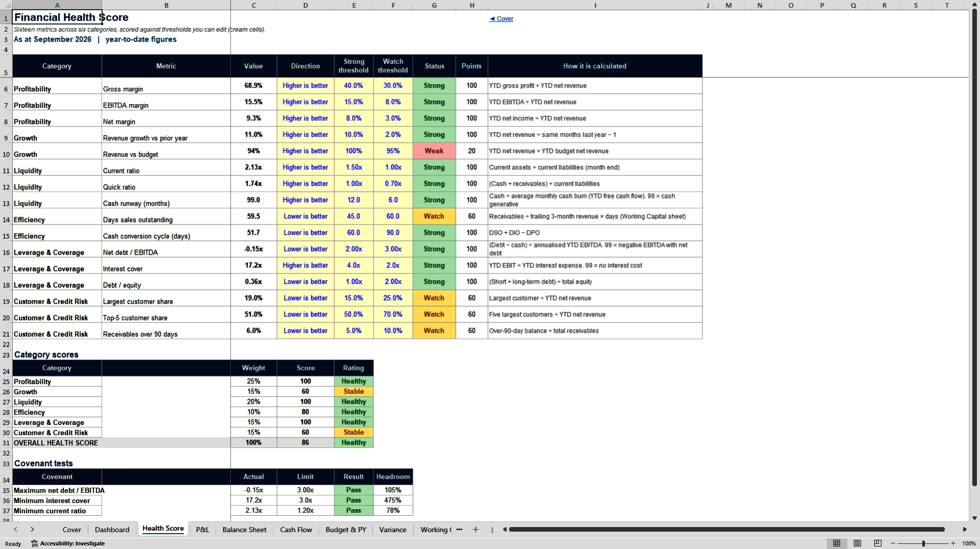This screenshot has height=549, width=980.
Task: Zoom in using the plus icon
Action: click(x=953, y=543)
